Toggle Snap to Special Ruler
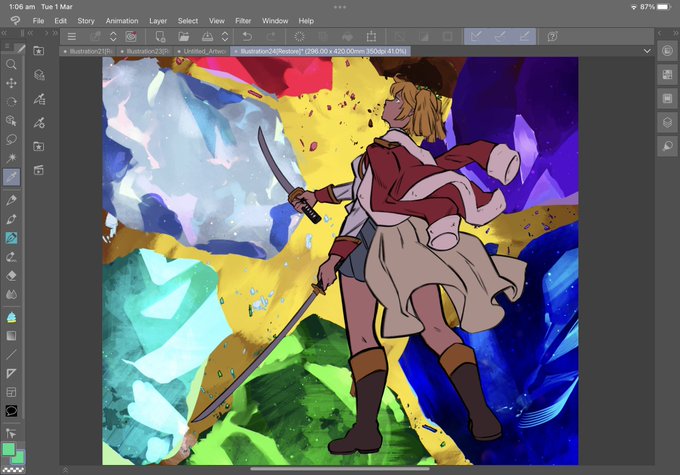This screenshot has width=680, height=475. 500,36
